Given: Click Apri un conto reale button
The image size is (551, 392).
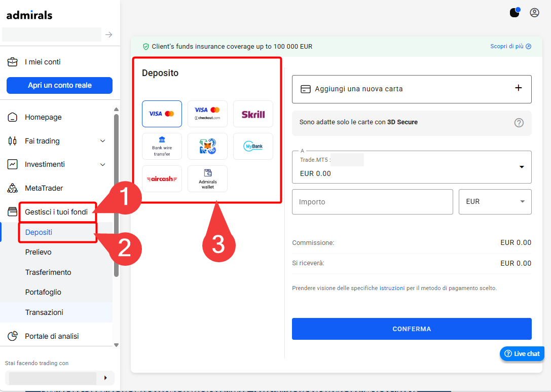Looking at the screenshot, I should pyautogui.click(x=59, y=85).
